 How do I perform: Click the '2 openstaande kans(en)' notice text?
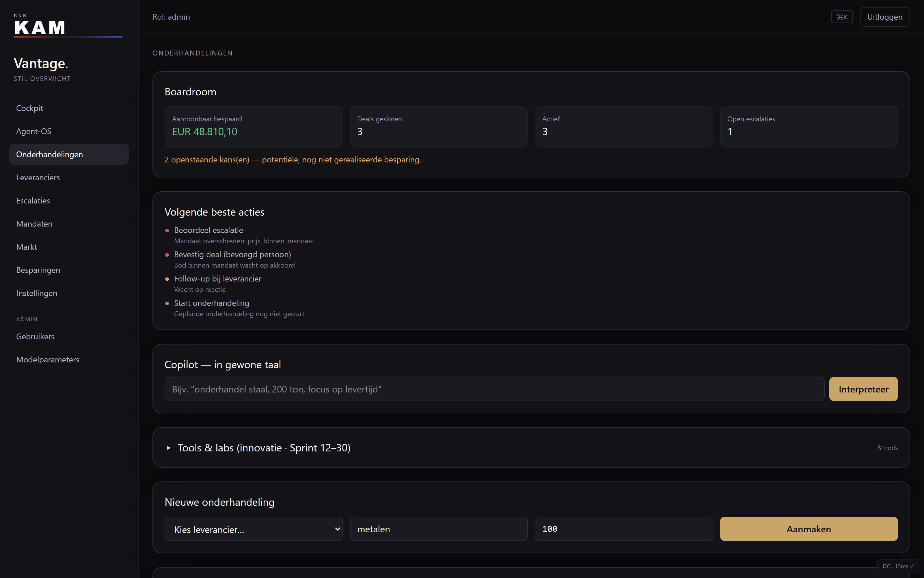(x=293, y=160)
